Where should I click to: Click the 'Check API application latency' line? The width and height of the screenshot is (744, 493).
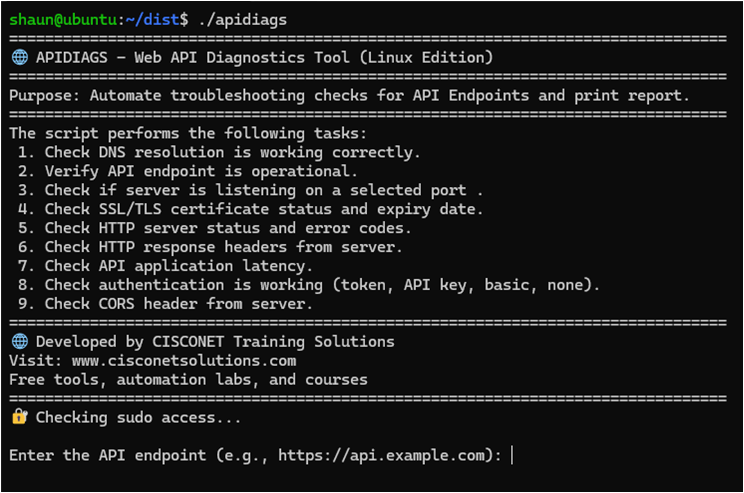tap(178, 266)
